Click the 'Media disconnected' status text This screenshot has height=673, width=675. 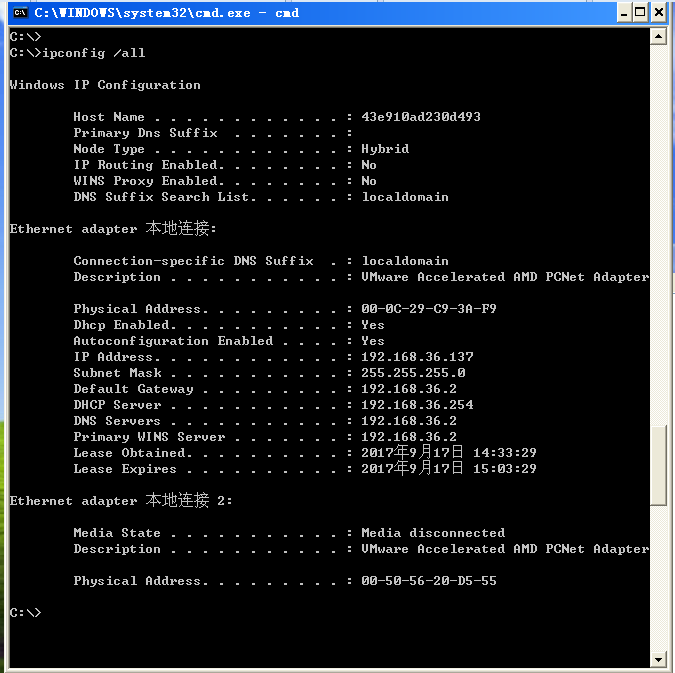433,533
